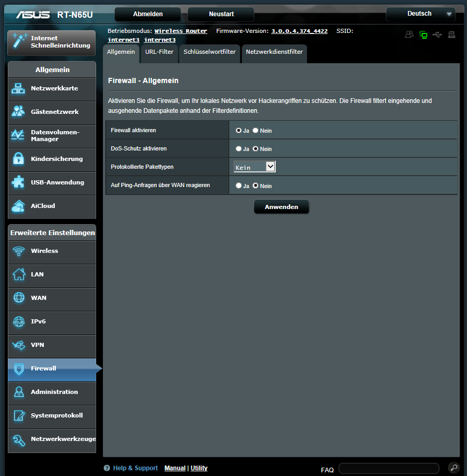Expand the Deutsch language dropdown
467x476 pixels.
click(x=421, y=14)
